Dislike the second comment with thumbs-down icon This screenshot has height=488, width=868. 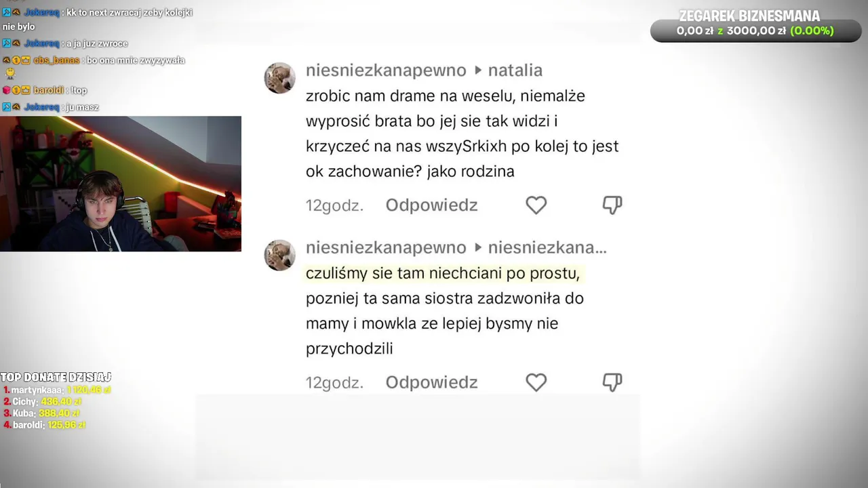coord(612,382)
